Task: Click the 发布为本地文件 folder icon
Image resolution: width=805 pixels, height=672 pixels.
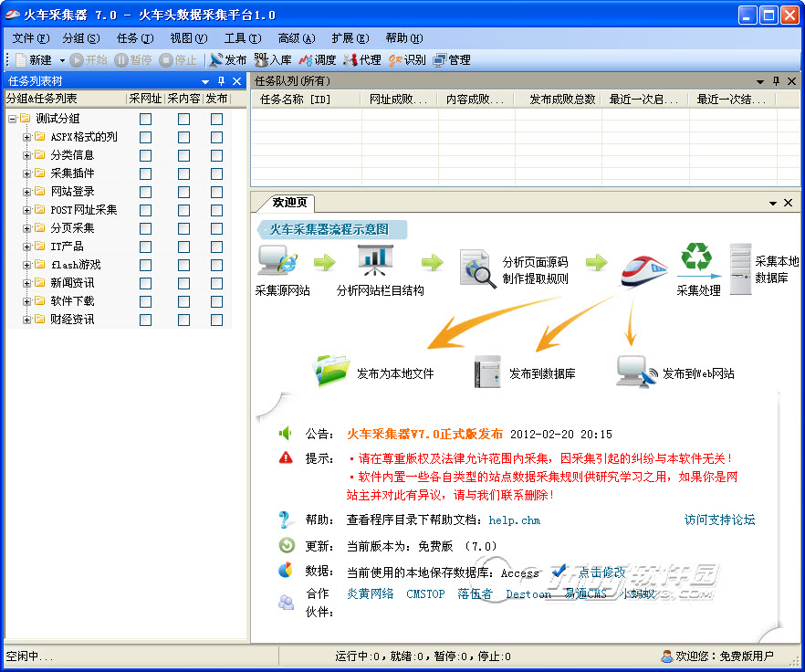Action: pos(330,371)
